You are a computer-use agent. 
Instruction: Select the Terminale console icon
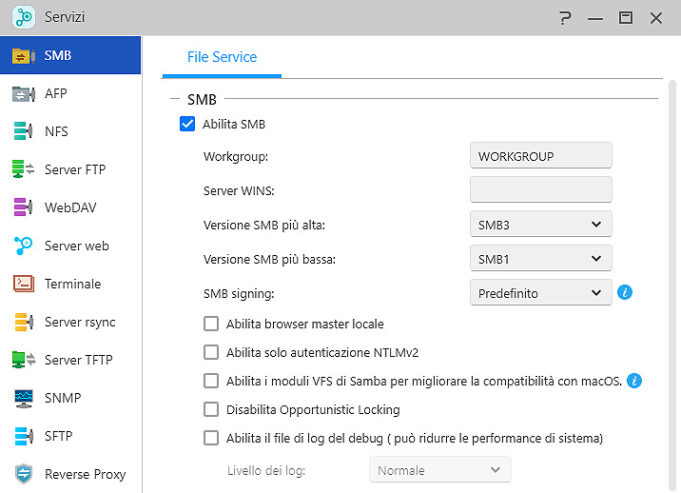pos(24,284)
